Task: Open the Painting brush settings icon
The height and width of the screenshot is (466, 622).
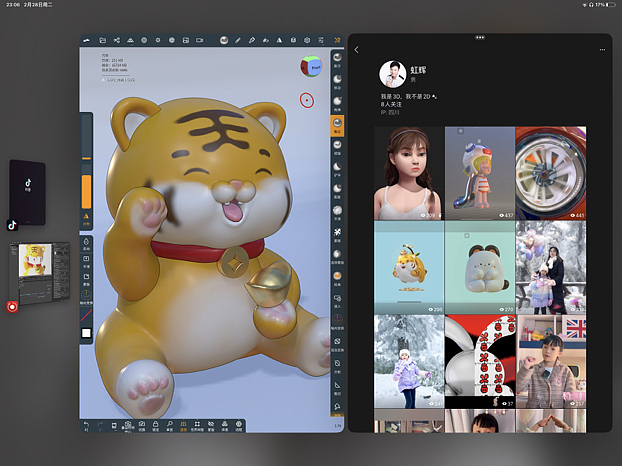Action: (x=252, y=40)
